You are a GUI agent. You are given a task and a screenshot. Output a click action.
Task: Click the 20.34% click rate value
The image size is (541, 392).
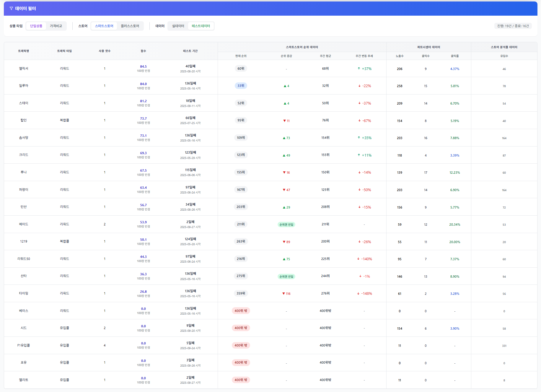454,225
